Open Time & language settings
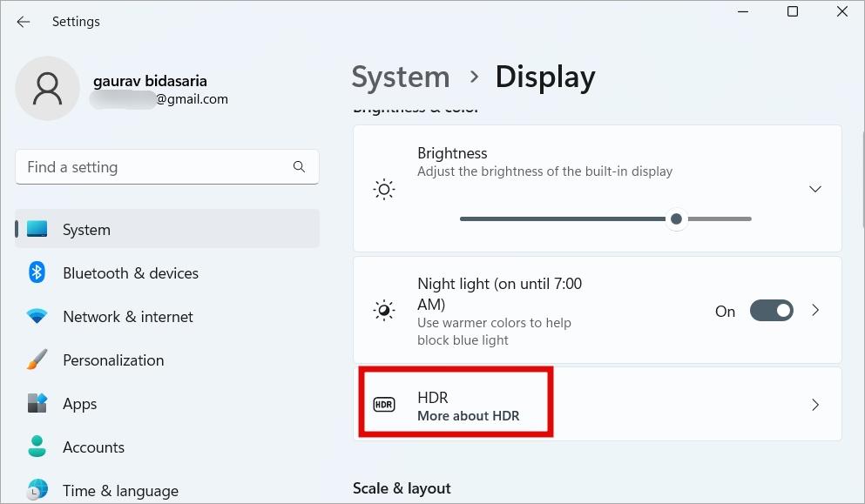865x504 pixels. pos(167,490)
